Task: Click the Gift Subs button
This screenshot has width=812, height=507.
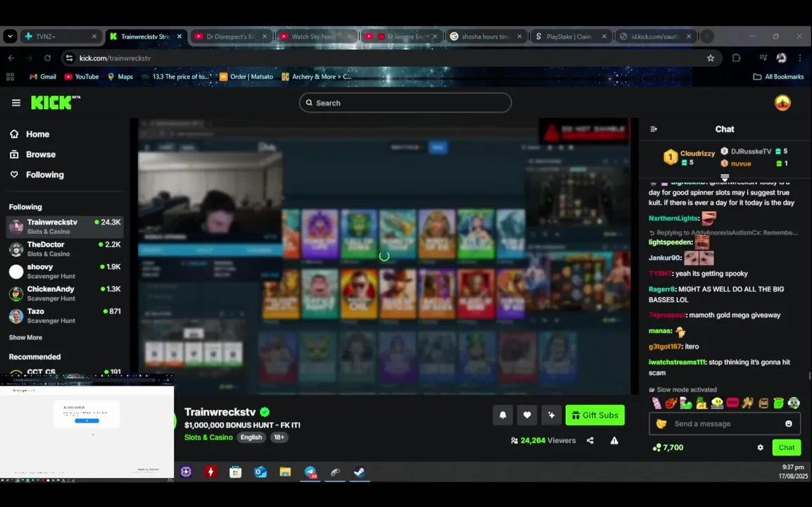Action: point(595,415)
